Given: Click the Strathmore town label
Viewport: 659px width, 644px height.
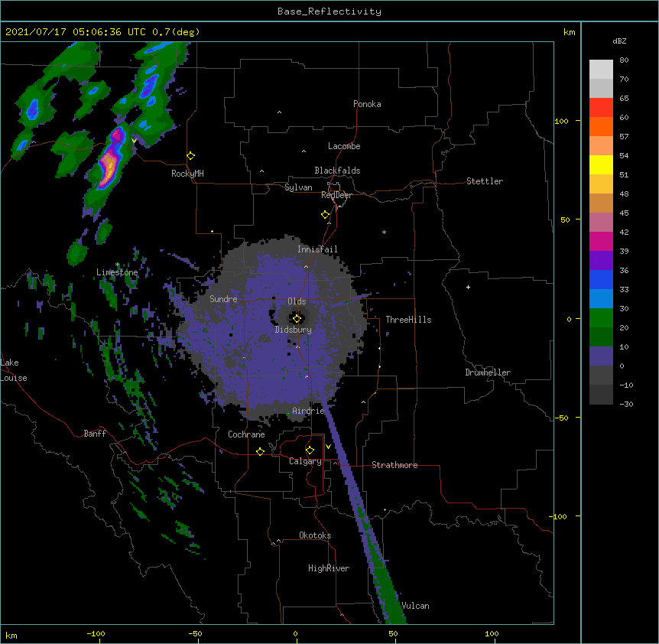Looking at the screenshot, I should click(394, 465).
